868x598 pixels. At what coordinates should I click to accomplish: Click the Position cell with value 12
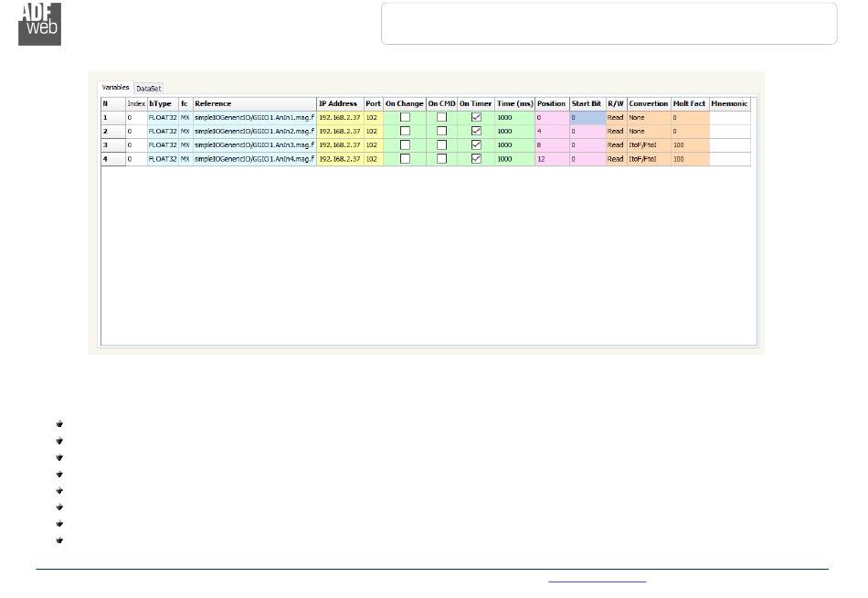[552, 159]
